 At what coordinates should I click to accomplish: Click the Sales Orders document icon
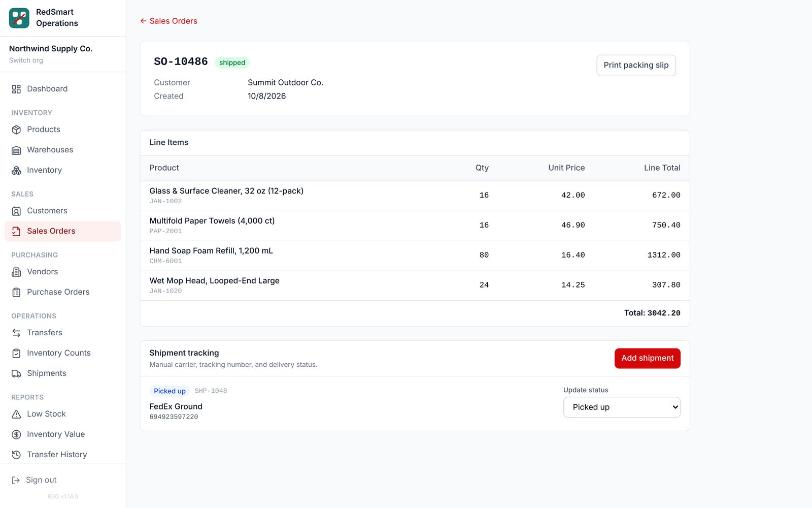[16, 231]
